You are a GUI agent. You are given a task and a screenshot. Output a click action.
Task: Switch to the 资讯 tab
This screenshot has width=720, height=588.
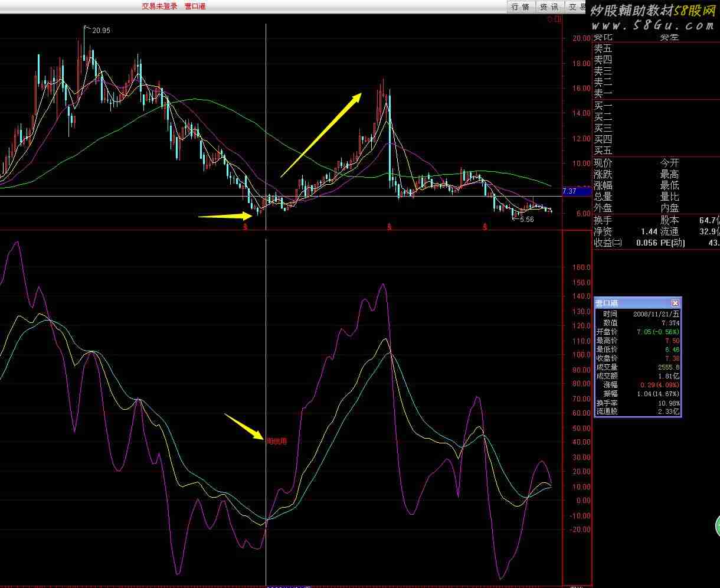point(549,7)
